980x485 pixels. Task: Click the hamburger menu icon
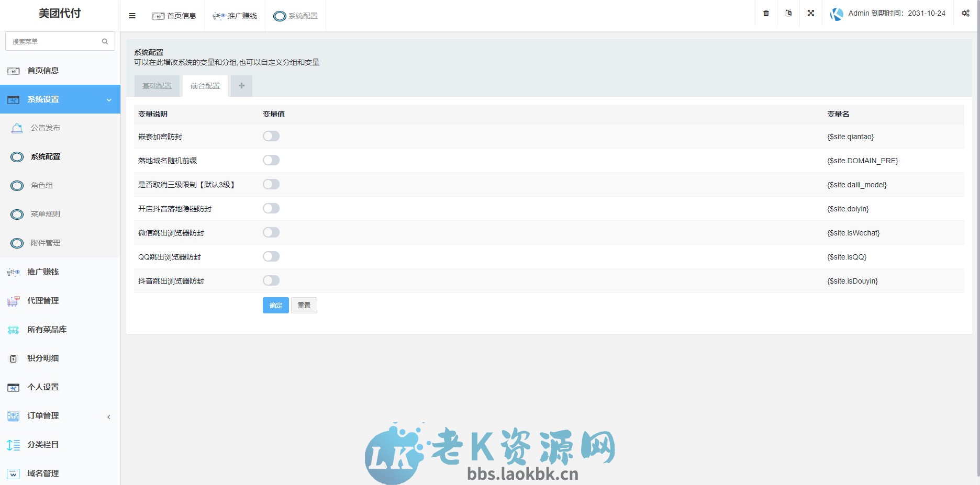pos(132,16)
